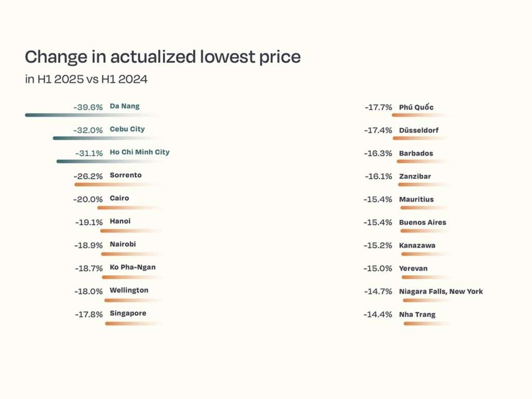Image resolution: width=532 pixels, height=399 pixels.
Task: Click the Da Nang city label
Action: 125,106
